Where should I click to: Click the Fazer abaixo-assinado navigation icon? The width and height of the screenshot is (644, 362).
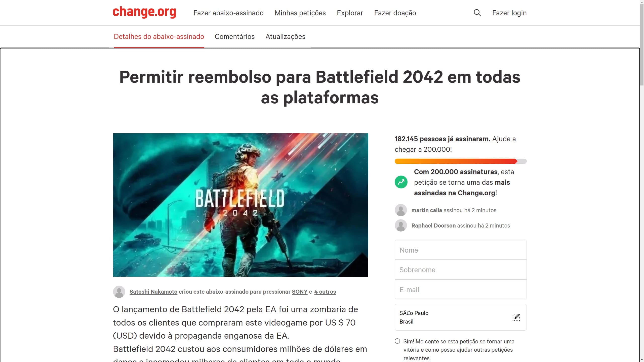tap(228, 13)
